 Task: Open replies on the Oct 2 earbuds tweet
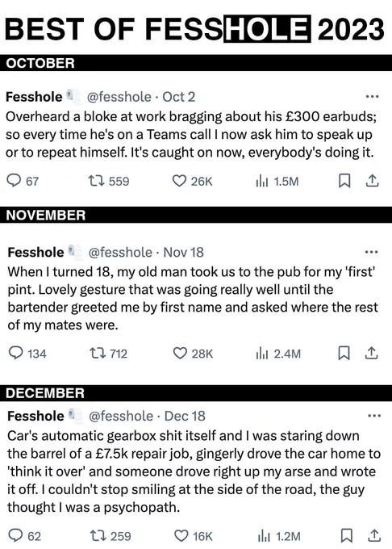click(23, 181)
